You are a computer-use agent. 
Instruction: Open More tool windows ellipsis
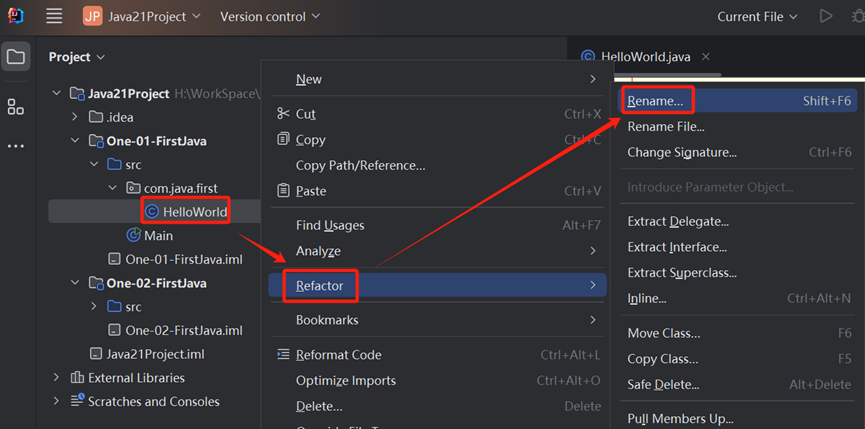click(15, 147)
